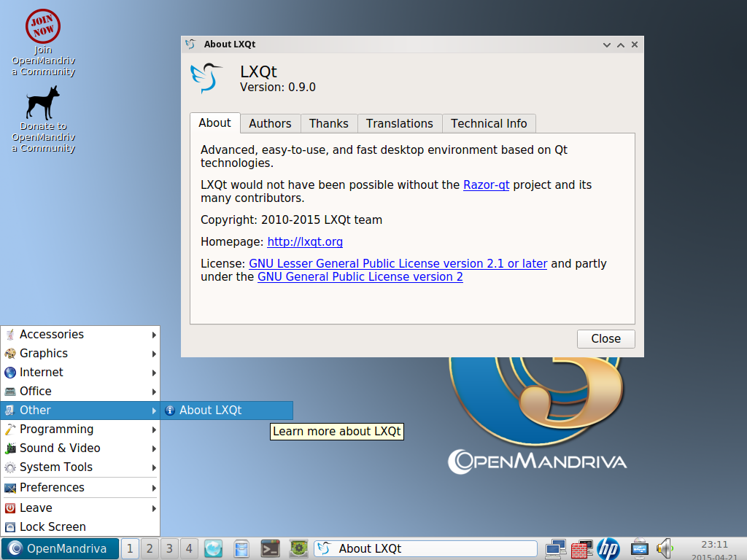Launch the file manager icon in taskbar
The width and height of the screenshot is (747, 560).
click(241, 548)
